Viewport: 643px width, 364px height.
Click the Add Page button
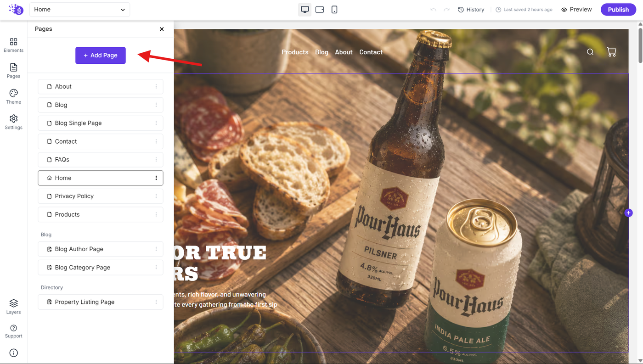click(101, 56)
